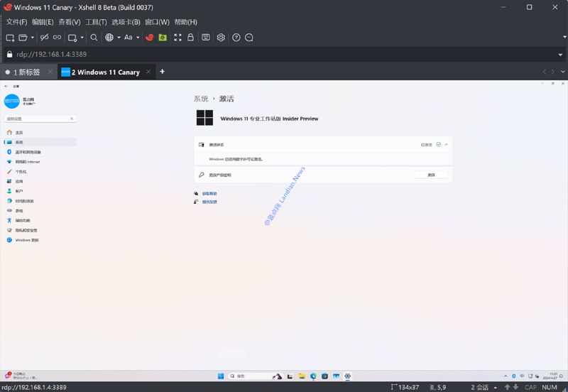Expand the remote system tray chevron
The image size is (568, 392).
tap(506, 376)
